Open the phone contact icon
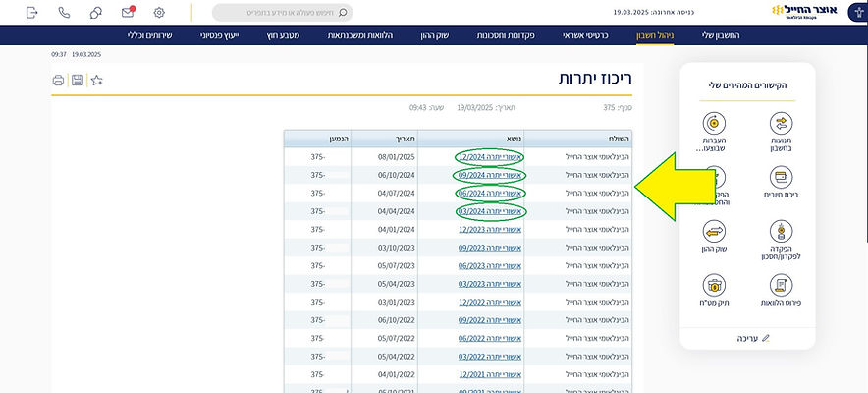 coord(64,12)
